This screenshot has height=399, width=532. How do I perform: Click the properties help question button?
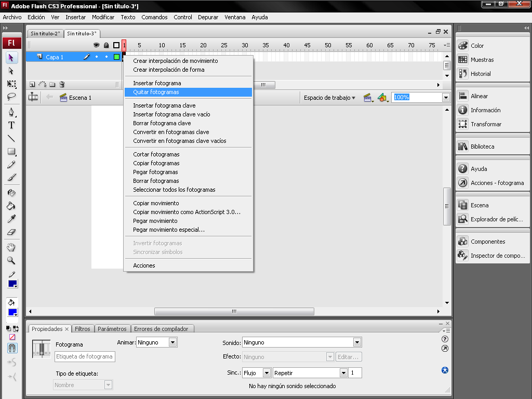click(x=445, y=339)
